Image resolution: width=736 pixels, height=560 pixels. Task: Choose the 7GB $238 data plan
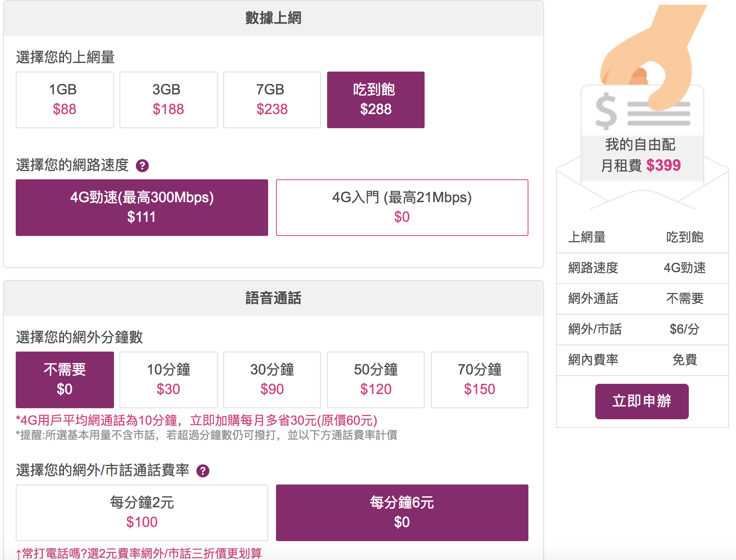pyautogui.click(x=272, y=100)
